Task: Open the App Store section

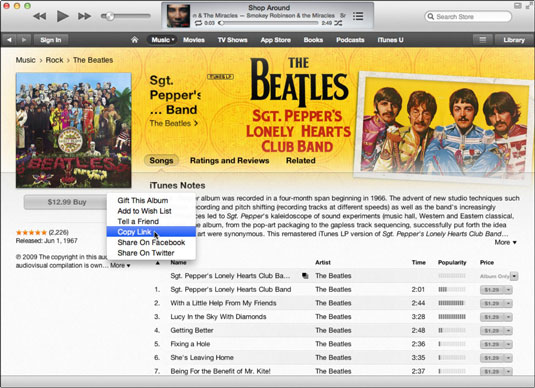Action: [276, 40]
